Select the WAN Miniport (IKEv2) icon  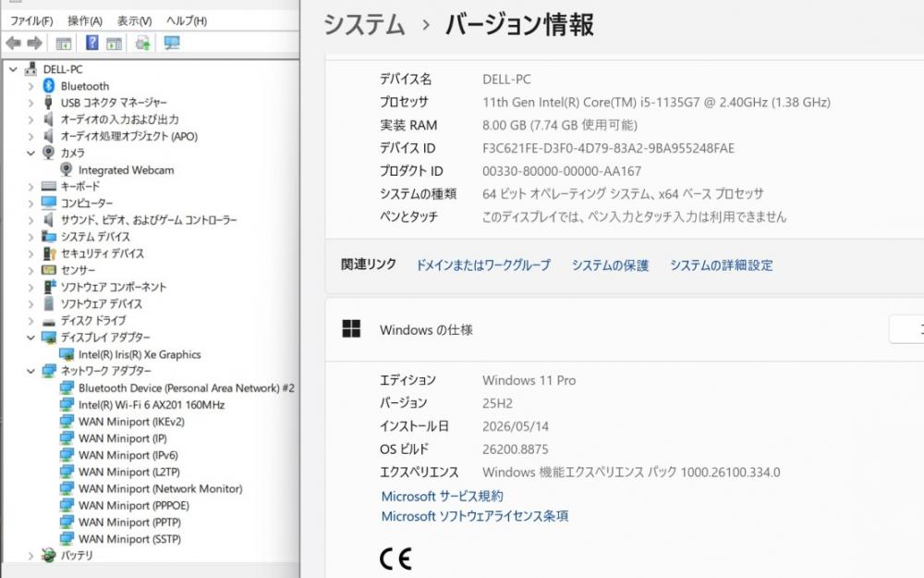coord(67,422)
